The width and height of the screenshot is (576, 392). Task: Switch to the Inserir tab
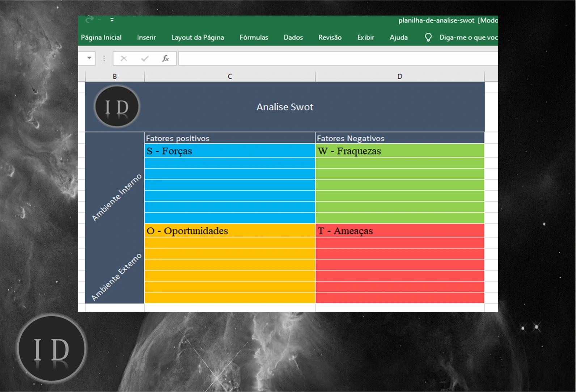[146, 37]
